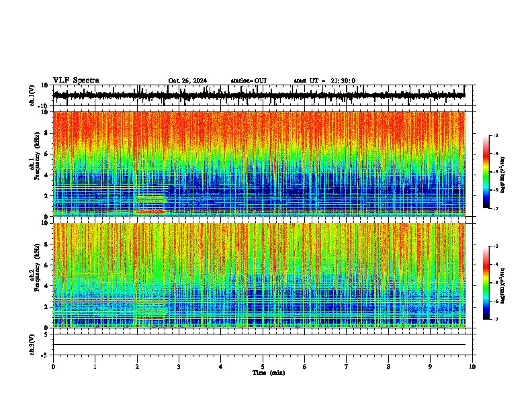532x411 pixels.
Task: Click the ch.2 color bar log(PSD) units label
Action: click(503, 285)
